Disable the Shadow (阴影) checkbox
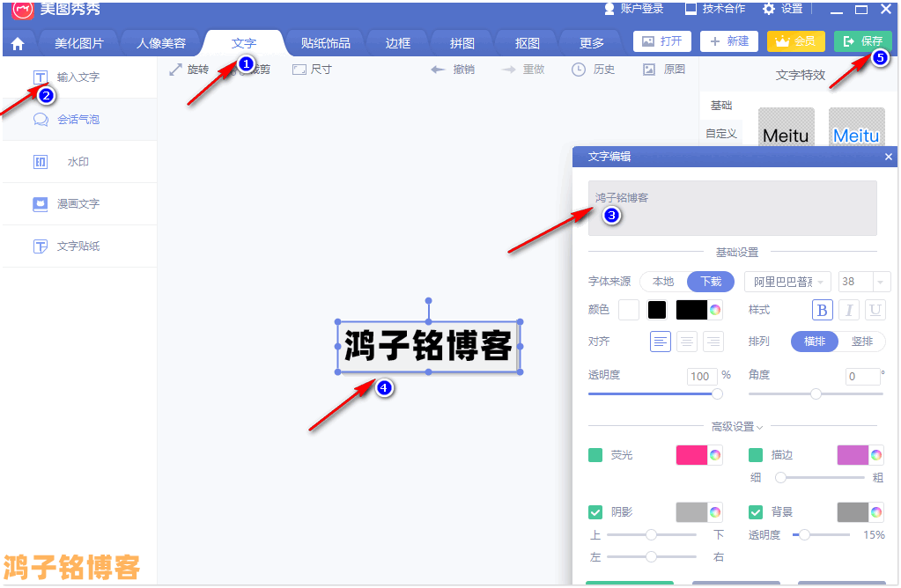Viewport: 901px width, 588px height. pos(595,512)
